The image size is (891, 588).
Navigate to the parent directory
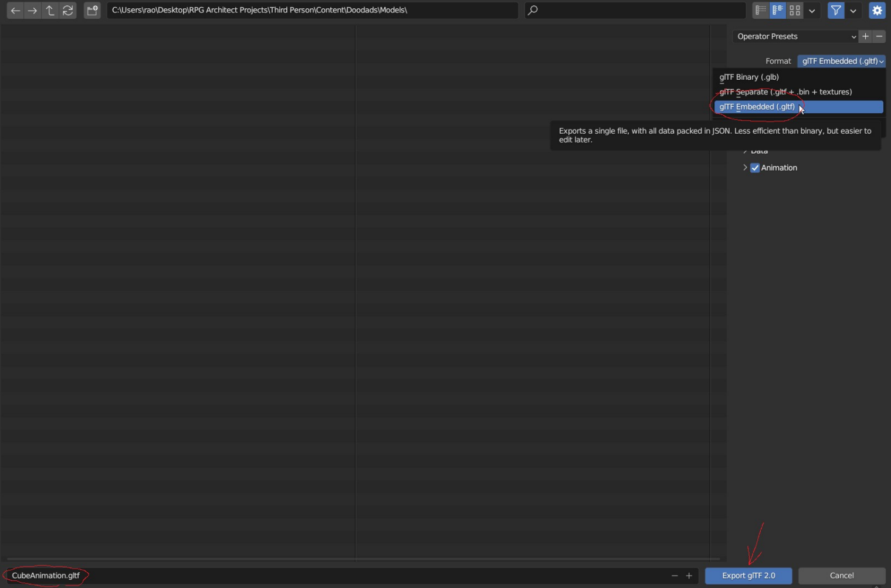[x=50, y=11]
